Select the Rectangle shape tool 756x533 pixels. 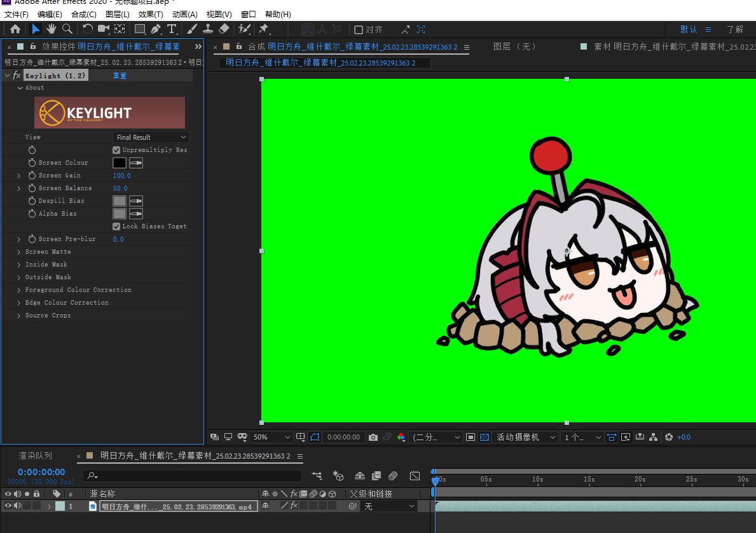point(140,29)
